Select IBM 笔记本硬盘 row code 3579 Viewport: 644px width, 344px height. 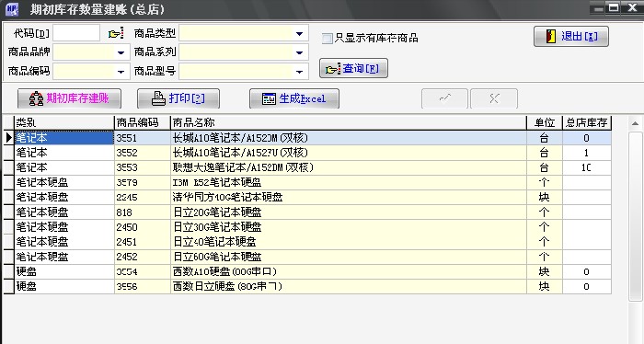point(142,182)
